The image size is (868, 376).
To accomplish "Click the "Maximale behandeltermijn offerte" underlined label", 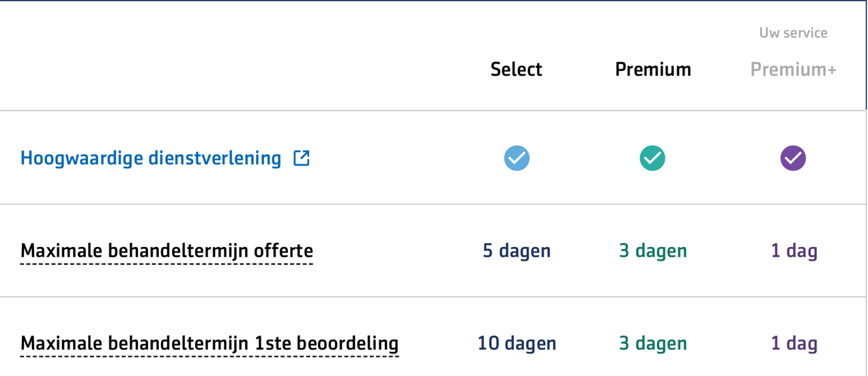I will pyautogui.click(x=167, y=251).
